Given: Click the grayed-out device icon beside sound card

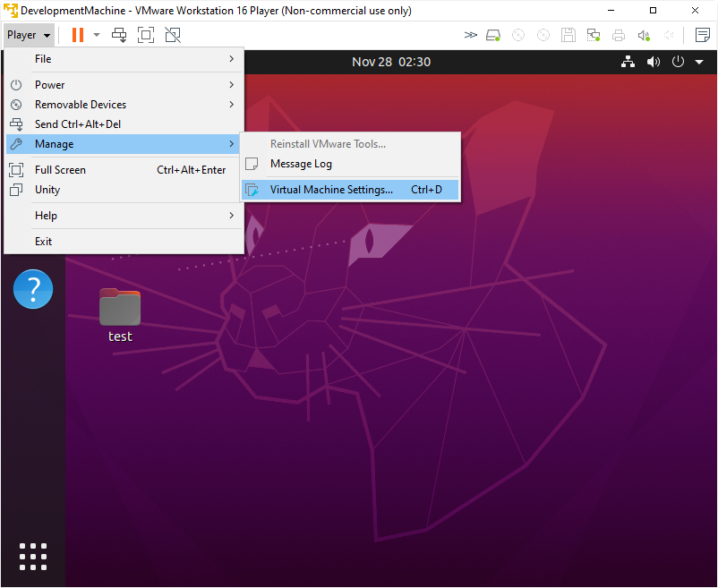Looking at the screenshot, I should [x=669, y=35].
